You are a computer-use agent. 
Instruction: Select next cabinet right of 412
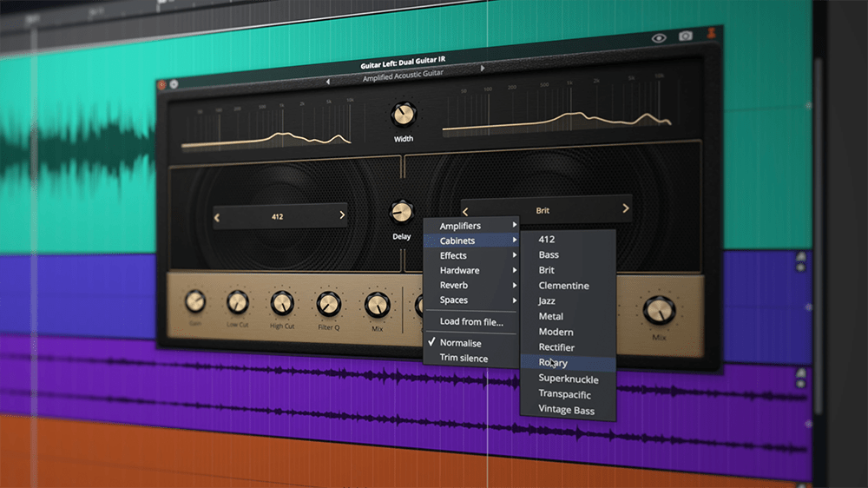[342, 215]
